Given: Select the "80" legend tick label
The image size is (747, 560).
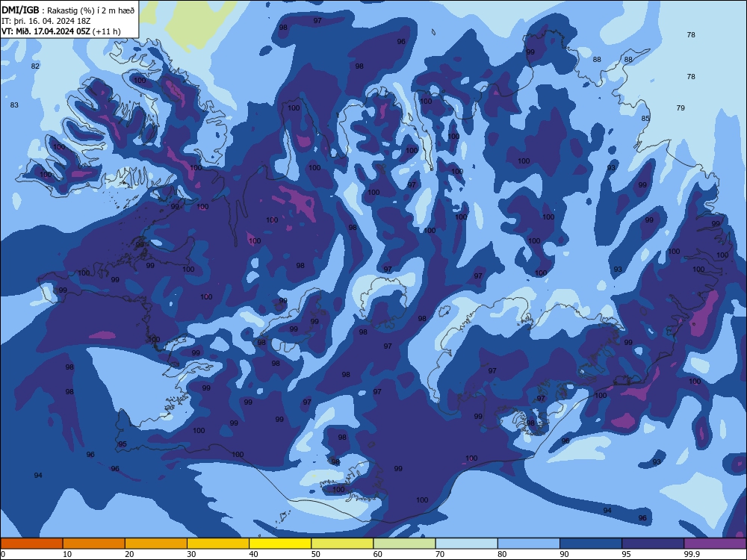Looking at the screenshot, I should click(502, 554).
